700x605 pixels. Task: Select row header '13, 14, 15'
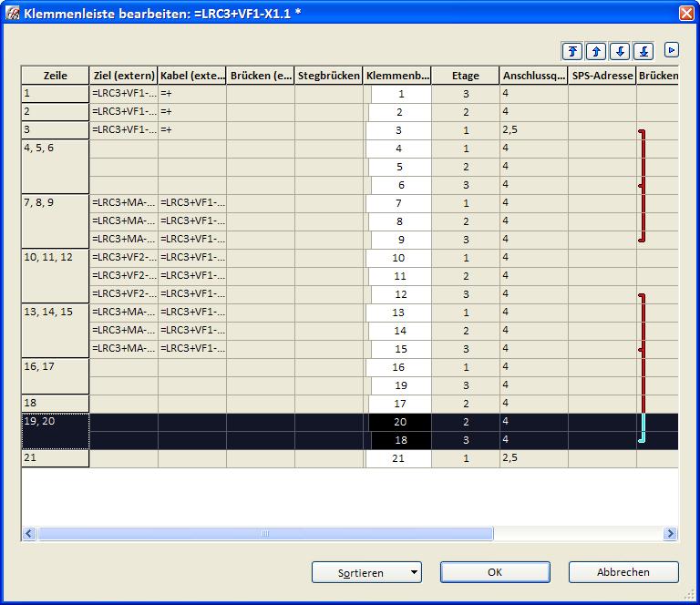pos(56,331)
